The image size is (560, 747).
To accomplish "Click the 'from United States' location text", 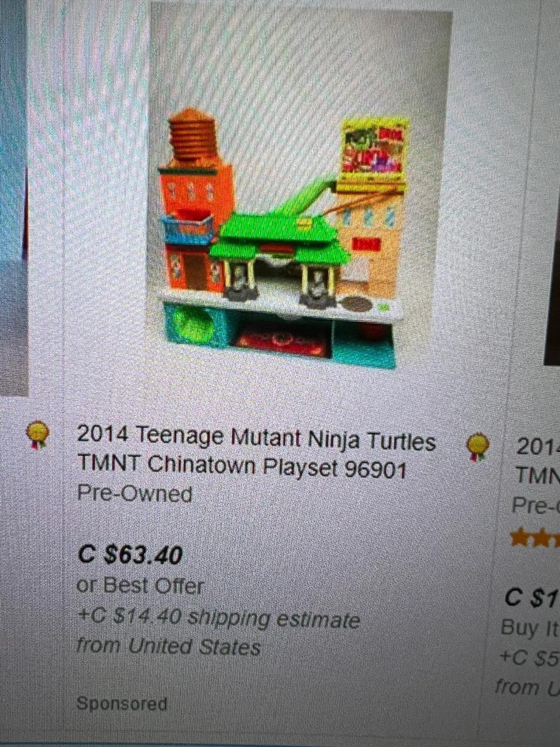I will click(169, 646).
